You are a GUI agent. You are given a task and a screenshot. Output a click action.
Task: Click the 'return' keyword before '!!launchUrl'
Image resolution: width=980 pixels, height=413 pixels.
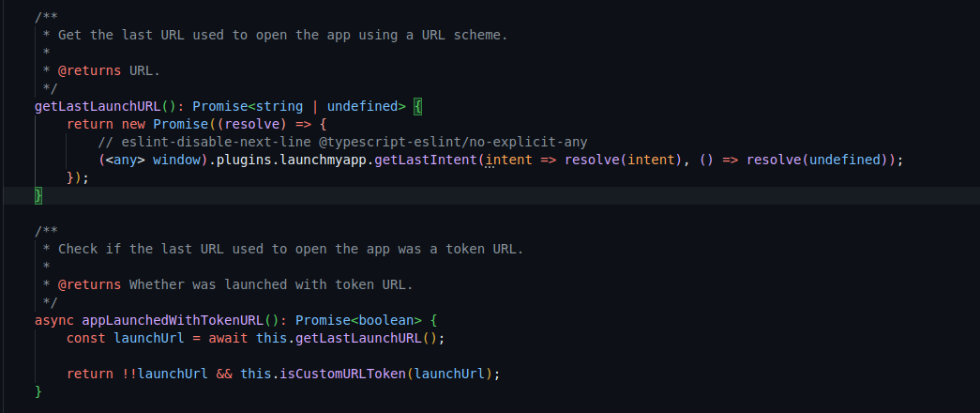point(90,375)
